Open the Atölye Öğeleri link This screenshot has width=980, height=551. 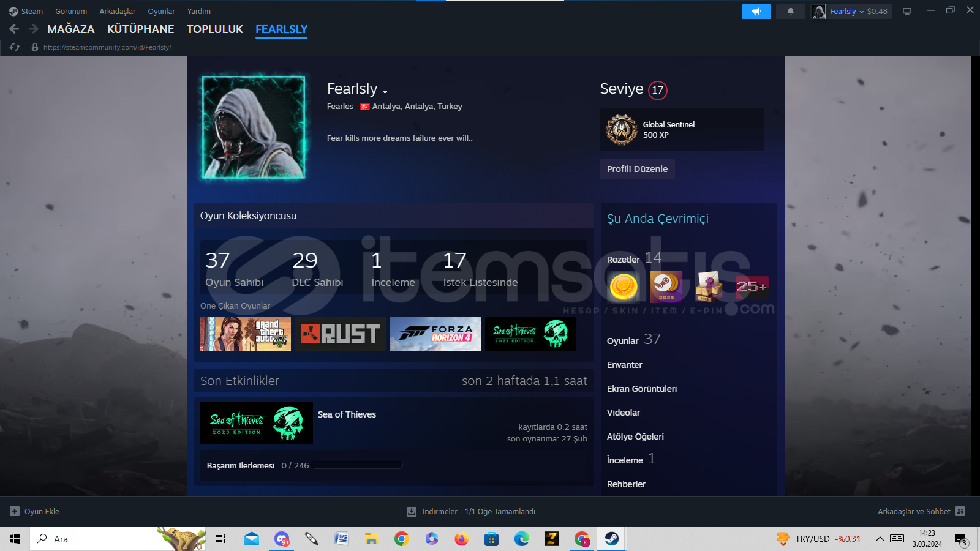[x=635, y=437]
